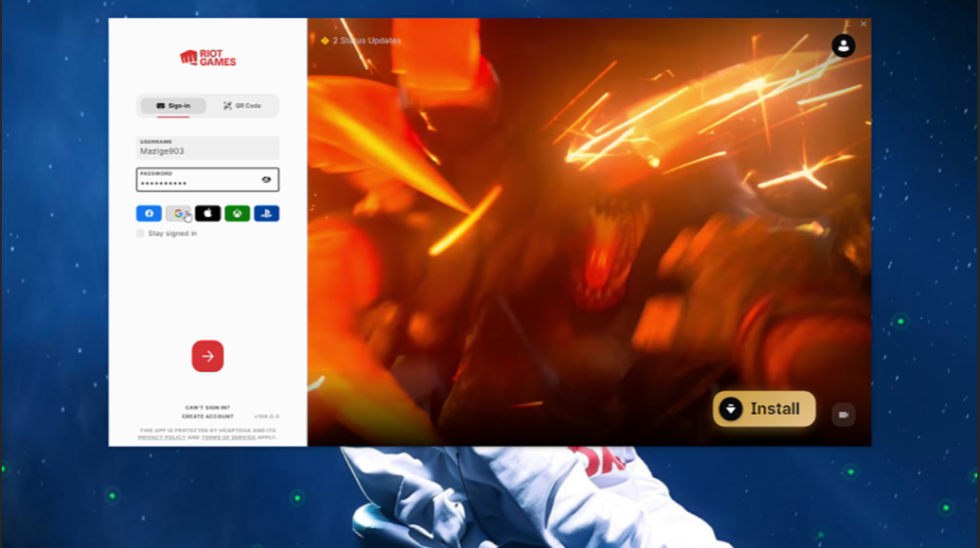
Task: Close the Riot client window
Action: pyautogui.click(x=863, y=24)
